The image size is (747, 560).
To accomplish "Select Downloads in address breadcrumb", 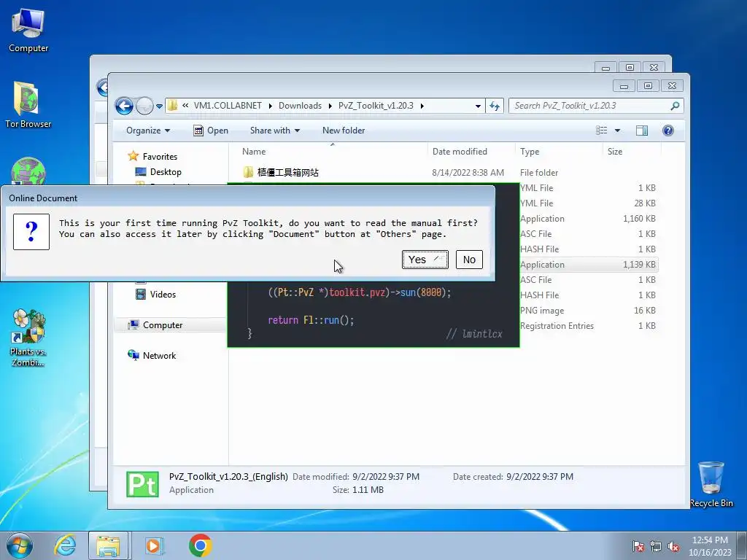I will [300, 106].
